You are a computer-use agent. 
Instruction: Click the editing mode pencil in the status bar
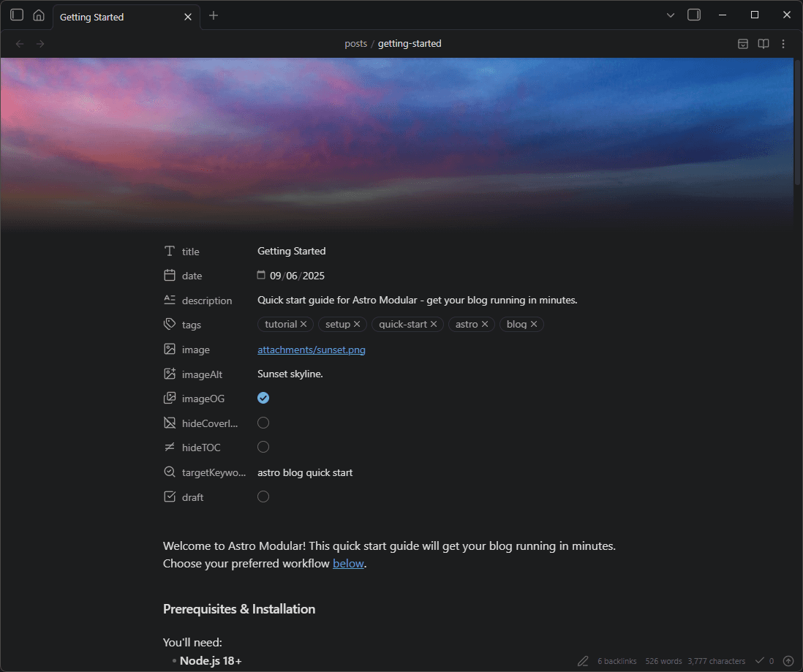coord(583,660)
